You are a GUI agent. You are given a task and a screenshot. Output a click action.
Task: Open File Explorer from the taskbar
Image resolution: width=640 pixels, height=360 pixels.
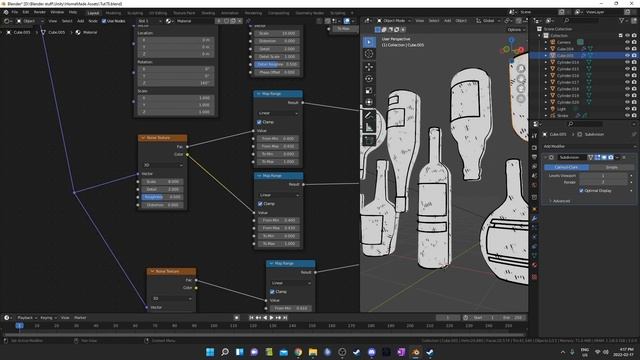[x=313, y=352]
